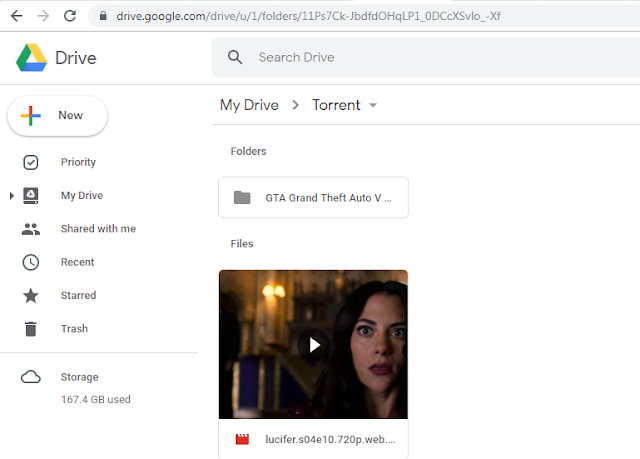Viewport: 640px width, 459px height.
Task: Click the Folders section heading
Action: 248,151
